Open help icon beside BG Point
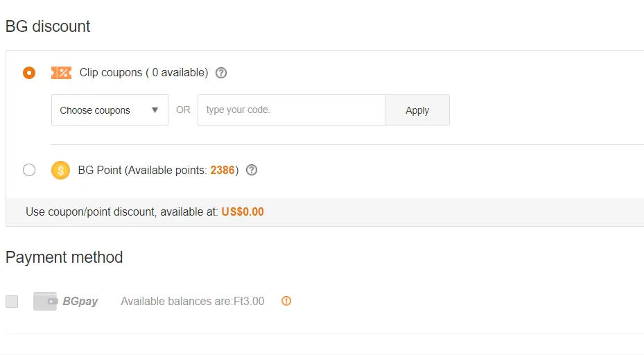The height and width of the screenshot is (355, 644). pos(252,170)
